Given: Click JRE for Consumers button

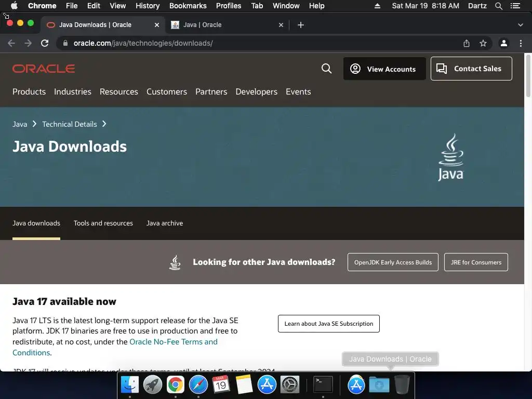Looking at the screenshot, I should pos(476,262).
